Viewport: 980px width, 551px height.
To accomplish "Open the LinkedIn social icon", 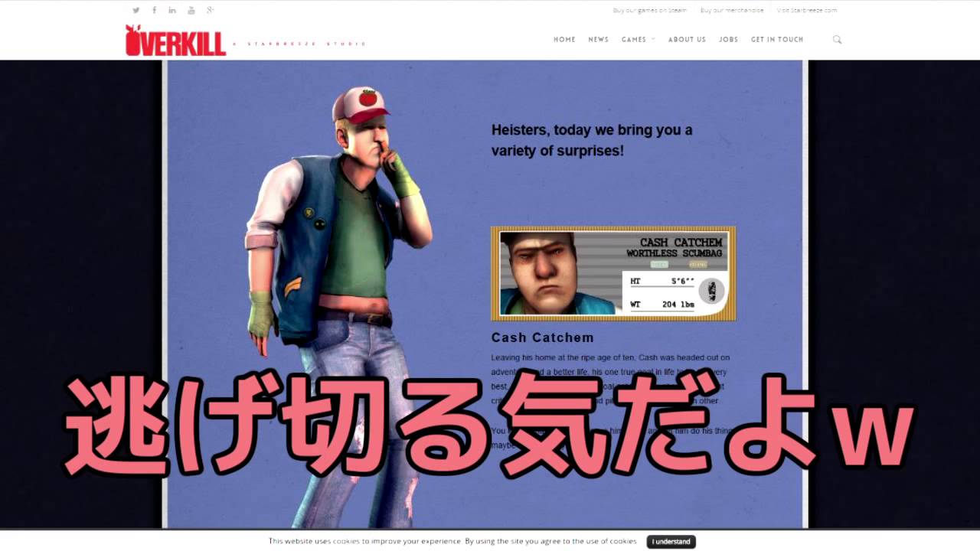I will click(172, 10).
